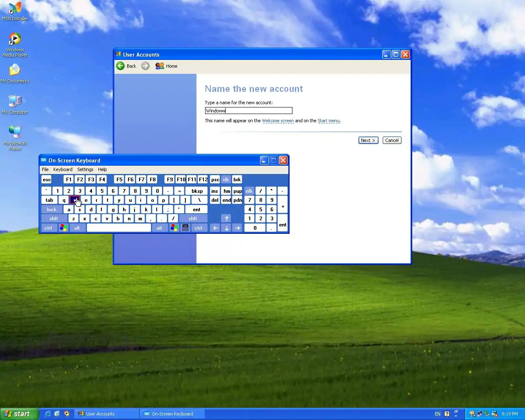This screenshot has height=420, width=525.
Task: Toggle the left alt key
Action: click(77, 228)
